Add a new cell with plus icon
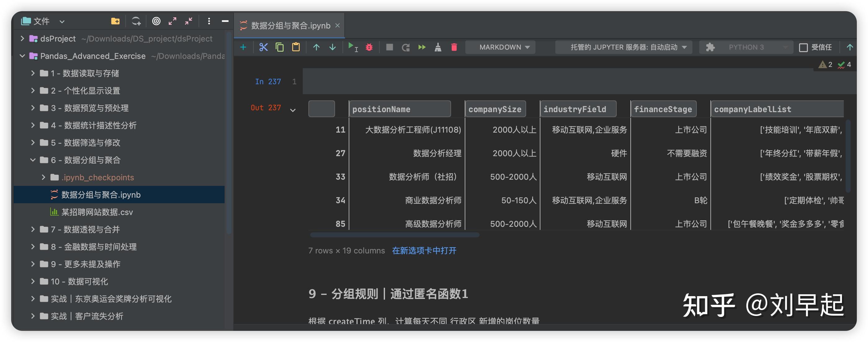Viewport: 868px width, 342px height. [244, 47]
